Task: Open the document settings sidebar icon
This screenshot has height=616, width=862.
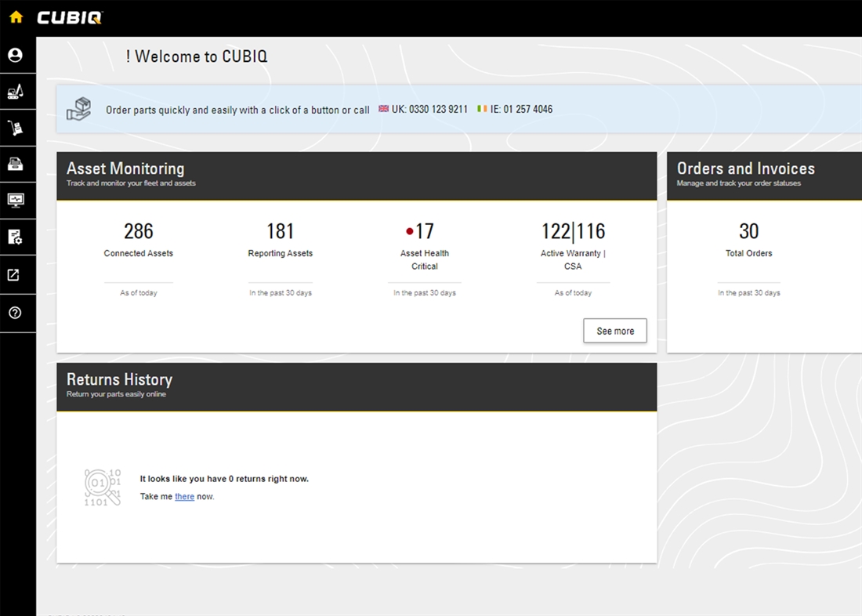Action: 16,237
